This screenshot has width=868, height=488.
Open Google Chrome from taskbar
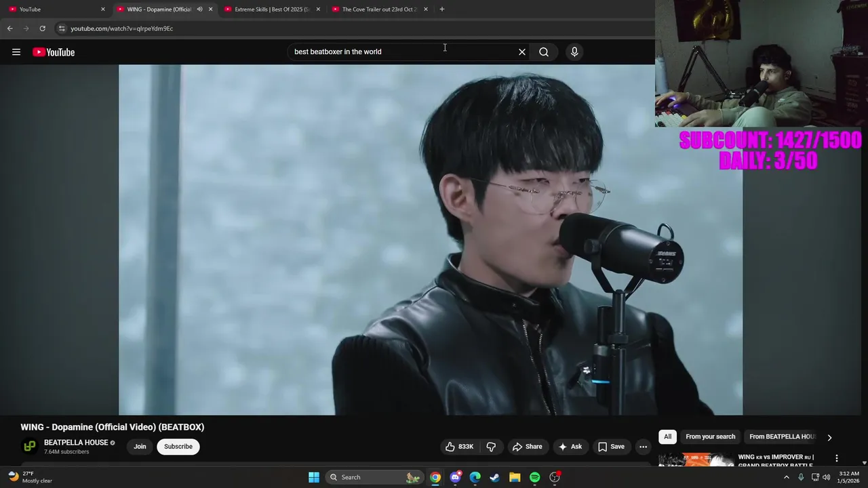tap(435, 477)
